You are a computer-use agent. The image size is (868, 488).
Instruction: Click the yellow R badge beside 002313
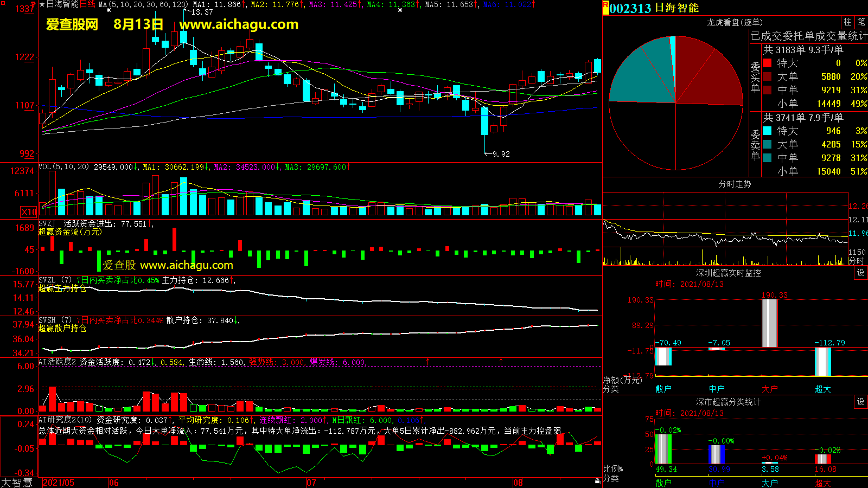coord(605,8)
